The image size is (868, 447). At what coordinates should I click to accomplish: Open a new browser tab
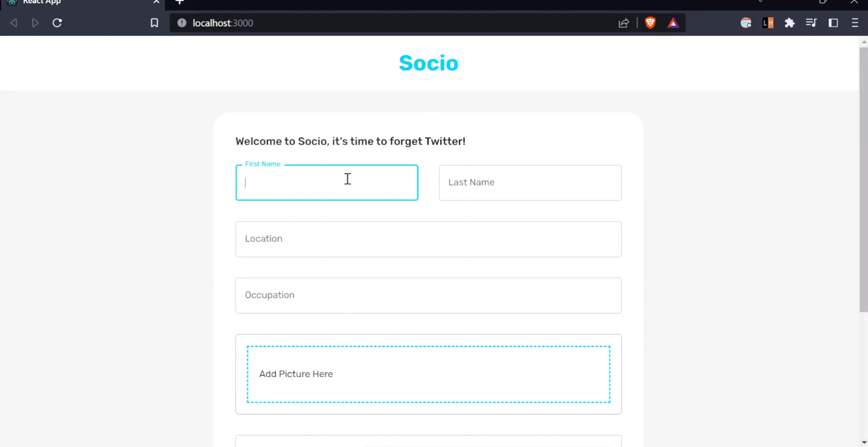pos(179,3)
